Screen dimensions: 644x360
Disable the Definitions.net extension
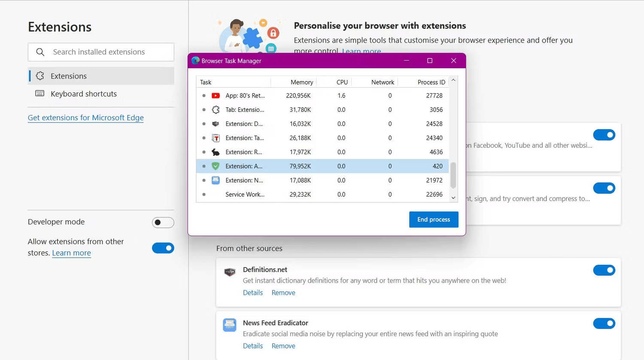[x=604, y=270]
